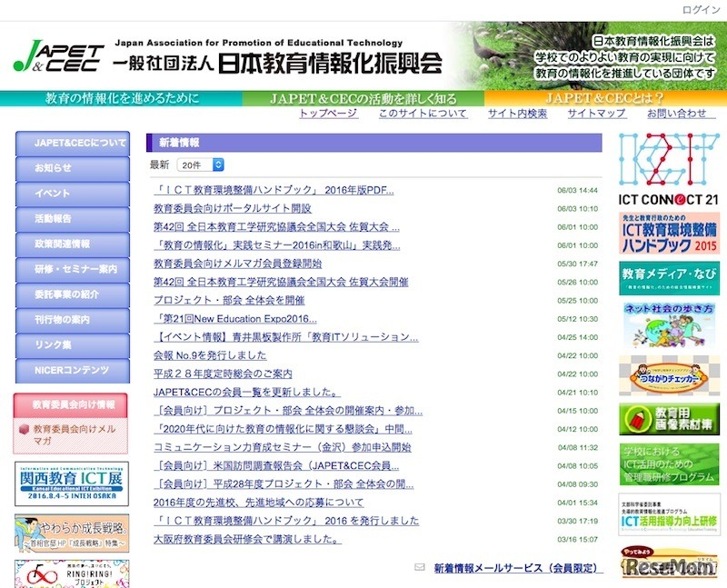This screenshot has height=588, width=727.
Task: Open ハンドブック 2016 を発行しました news
Action: click(x=286, y=521)
